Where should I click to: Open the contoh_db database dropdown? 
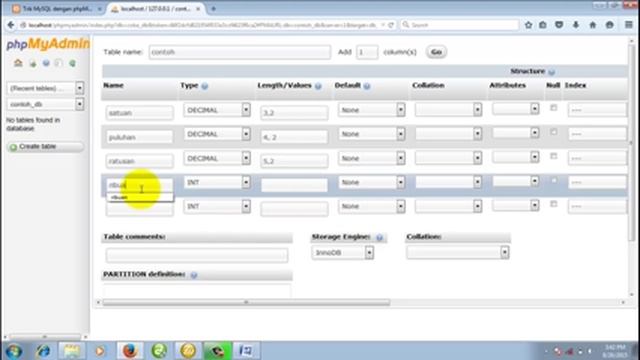pyautogui.click(x=45, y=104)
